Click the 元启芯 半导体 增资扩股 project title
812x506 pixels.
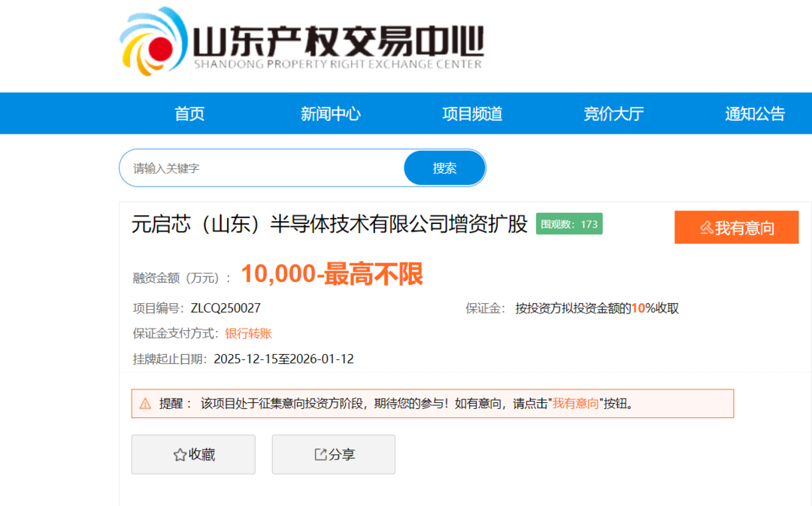tap(329, 225)
